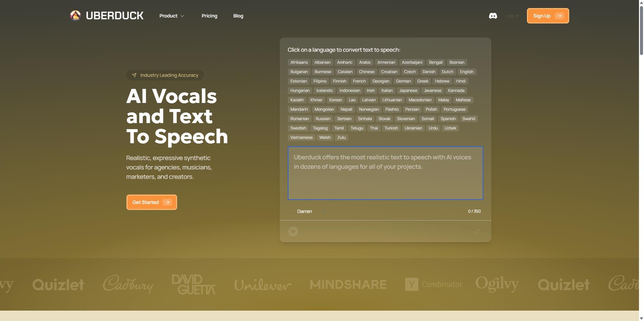
Task: Click the David Guetta logo
Action: (x=194, y=284)
